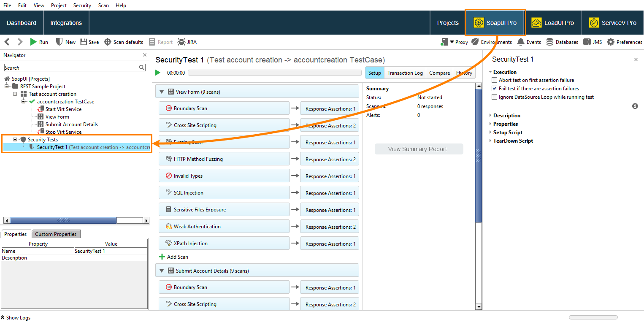Screen dimensions: 644x322
Task: Run using the green toolbar Run icon
Action: click(33, 42)
